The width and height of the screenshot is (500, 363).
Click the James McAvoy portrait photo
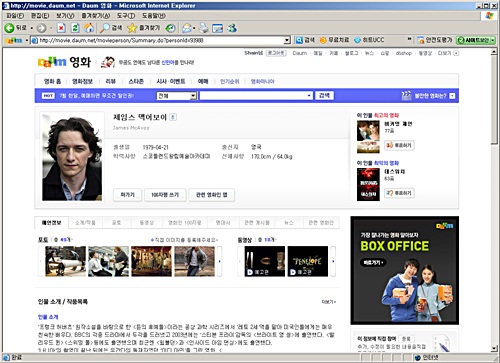[72, 157]
